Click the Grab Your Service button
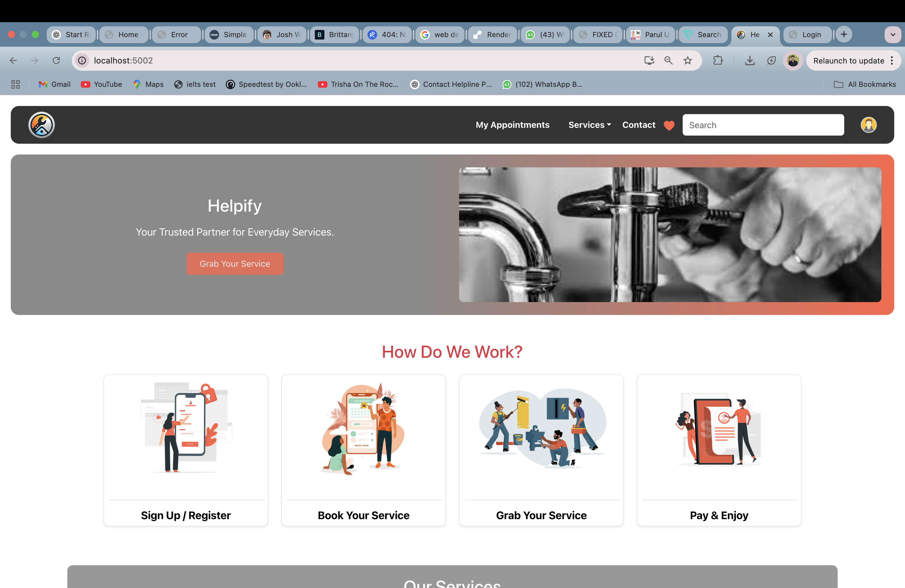Image resolution: width=905 pixels, height=588 pixels. pos(235,263)
